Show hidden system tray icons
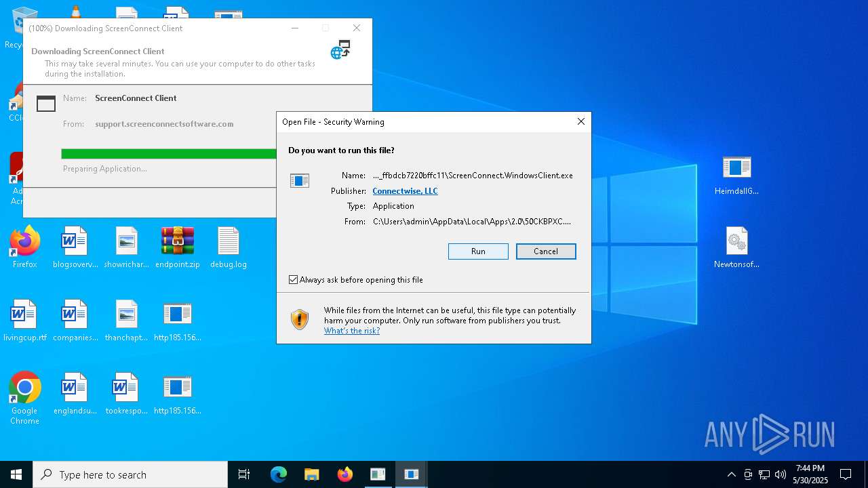868x488 pixels. [x=731, y=474]
